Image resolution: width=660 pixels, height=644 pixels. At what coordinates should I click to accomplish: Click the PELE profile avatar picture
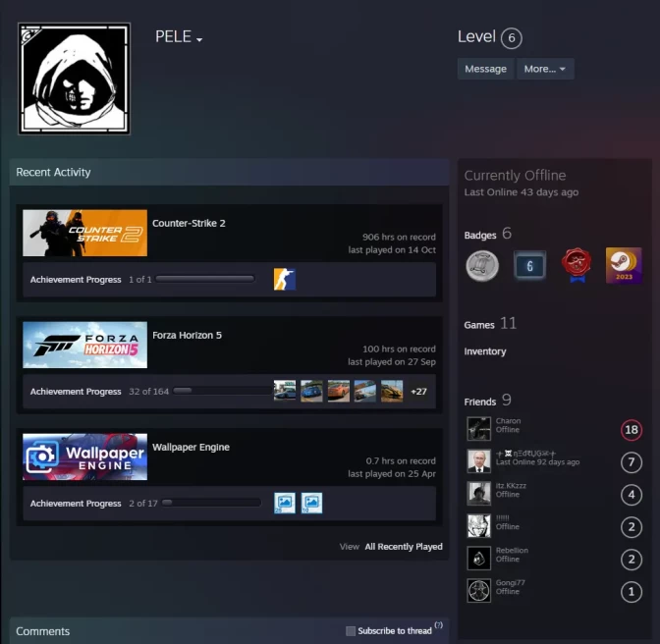click(74, 79)
